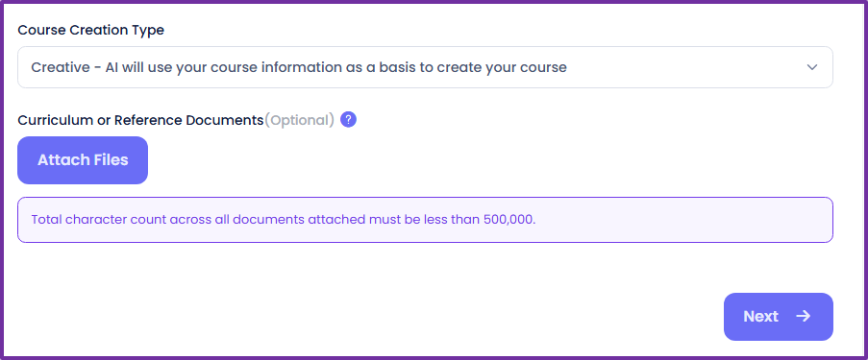Continue to the next step of course setup
This screenshot has height=360, width=868.
pos(779,316)
